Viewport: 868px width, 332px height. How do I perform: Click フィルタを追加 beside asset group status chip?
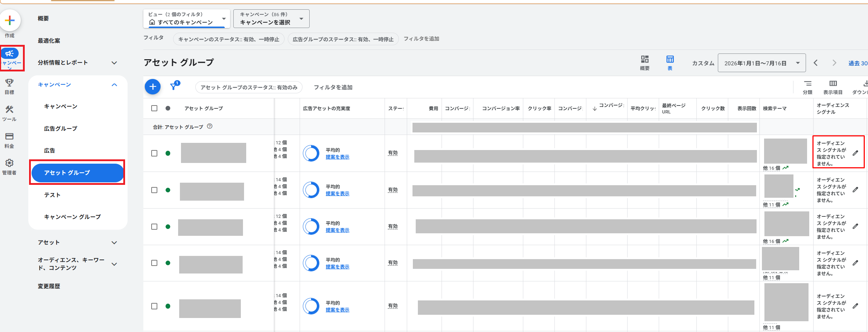(333, 87)
